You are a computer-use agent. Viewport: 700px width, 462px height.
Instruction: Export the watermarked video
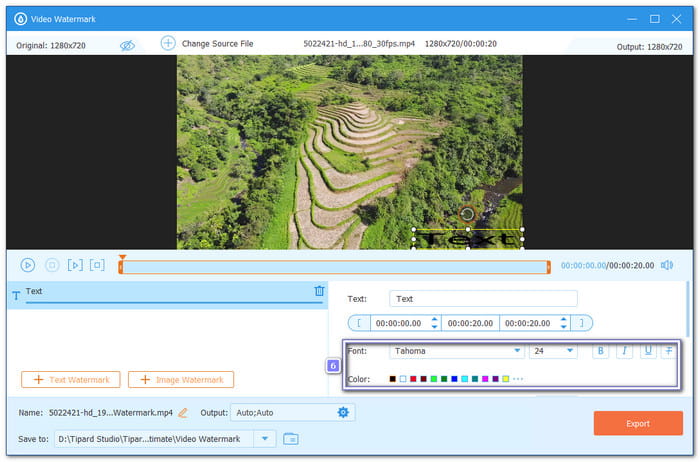[x=638, y=423]
